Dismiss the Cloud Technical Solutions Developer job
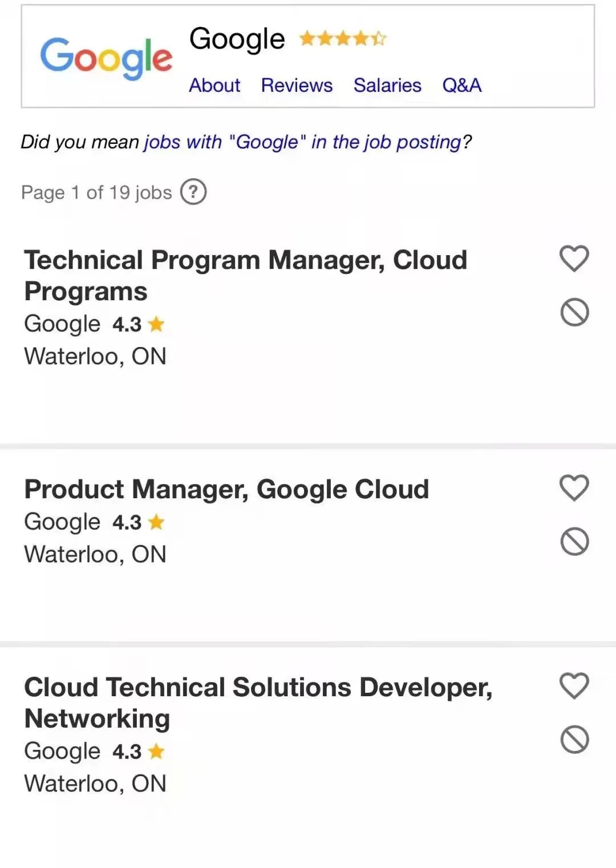This screenshot has height=868, width=616. [x=574, y=740]
